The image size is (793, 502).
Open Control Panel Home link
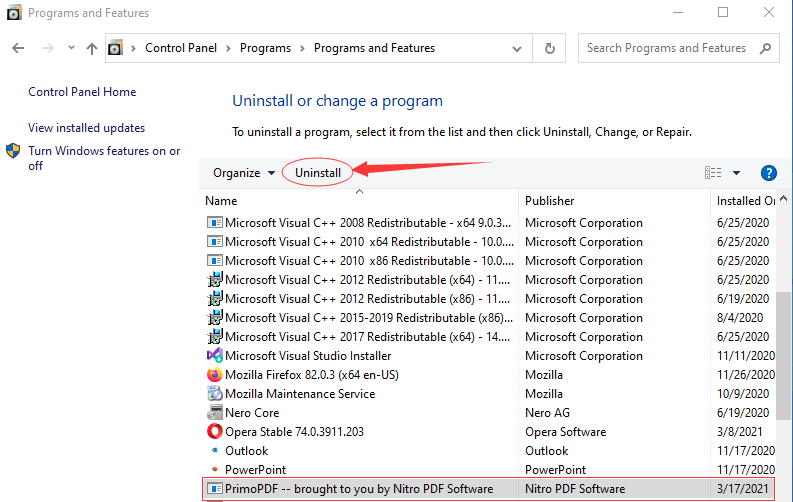click(x=82, y=92)
